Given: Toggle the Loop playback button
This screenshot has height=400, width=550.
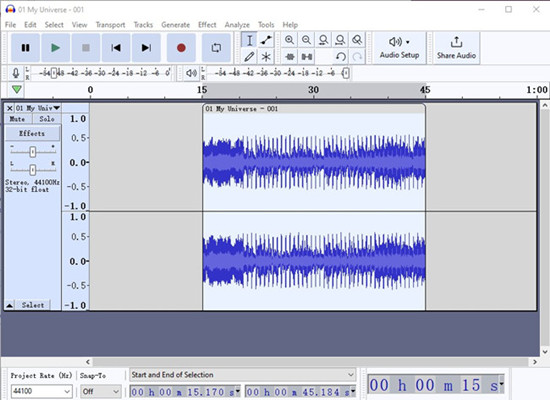Looking at the screenshot, I should [216, 48].
